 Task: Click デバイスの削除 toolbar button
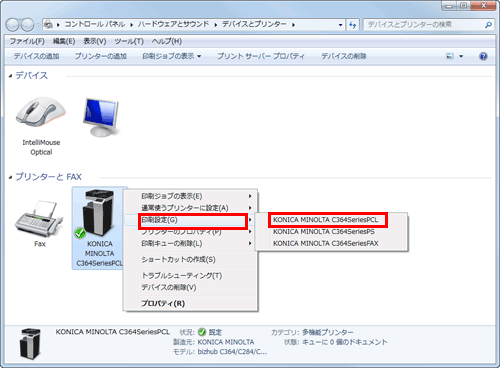tap(344, 56)
